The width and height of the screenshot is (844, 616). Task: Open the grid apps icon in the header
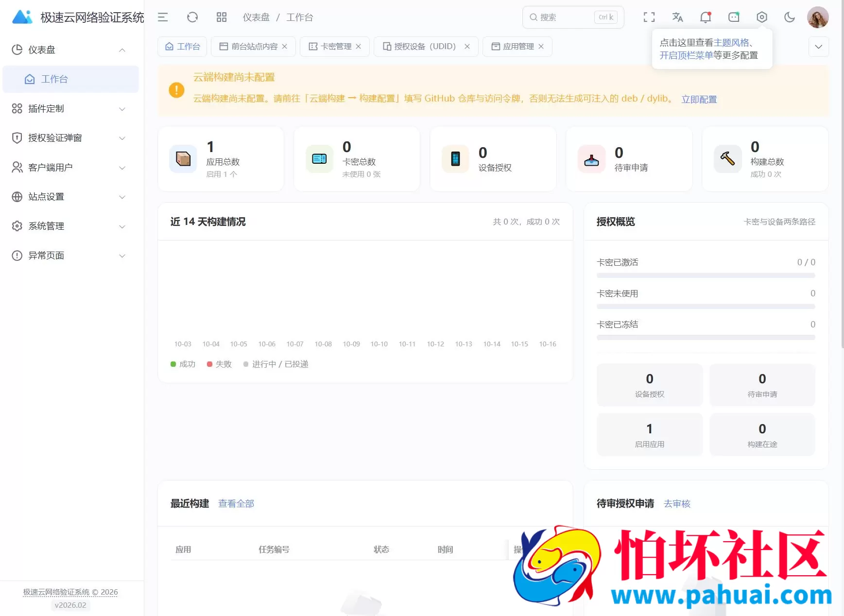[222, 17]
